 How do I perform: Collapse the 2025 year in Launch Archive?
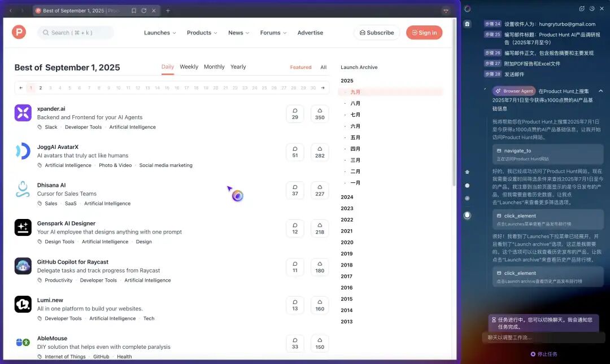point(347,81)
